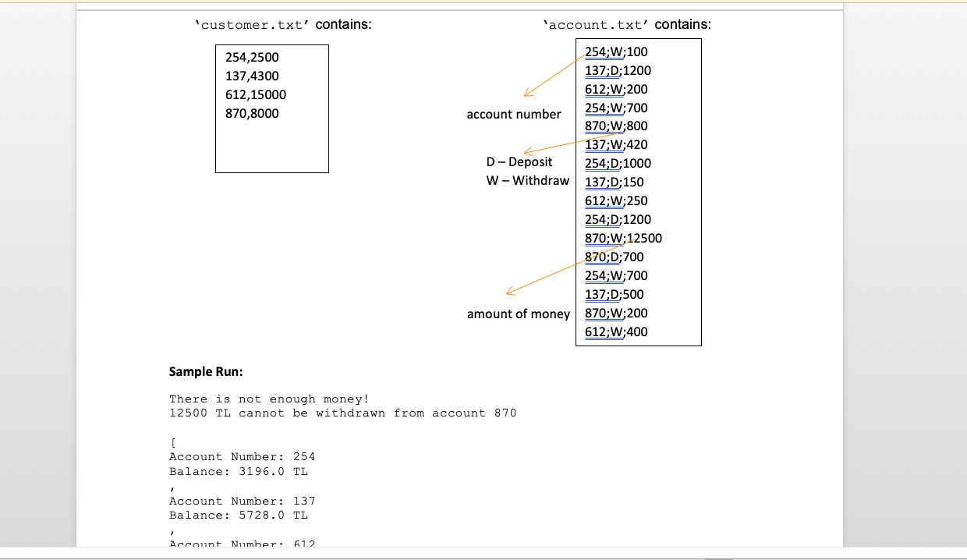Click the "Balance: 3196.0 TL" output line

click(x=238, y=471)
